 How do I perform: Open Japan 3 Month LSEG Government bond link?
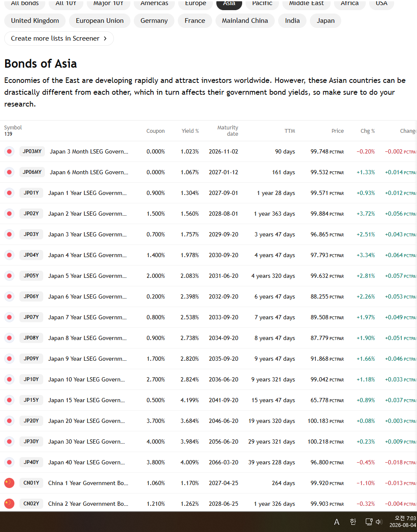pyautogui.click(x=89, y=151)
